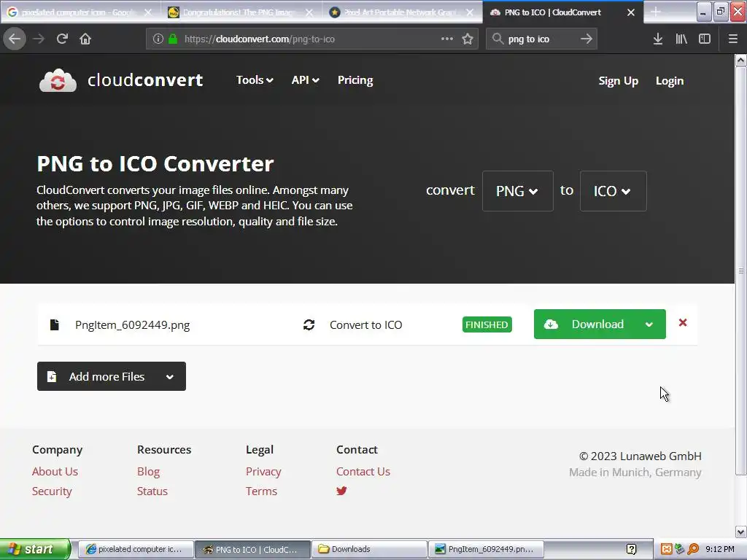Open a new tab with plus icon
747x560 pixels.
656,12
